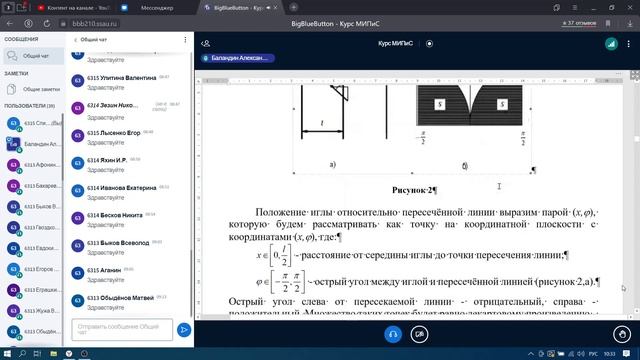This screenshot has height=360, width=640.
Task: Open browser downloads icon
Action: point(630,24)
